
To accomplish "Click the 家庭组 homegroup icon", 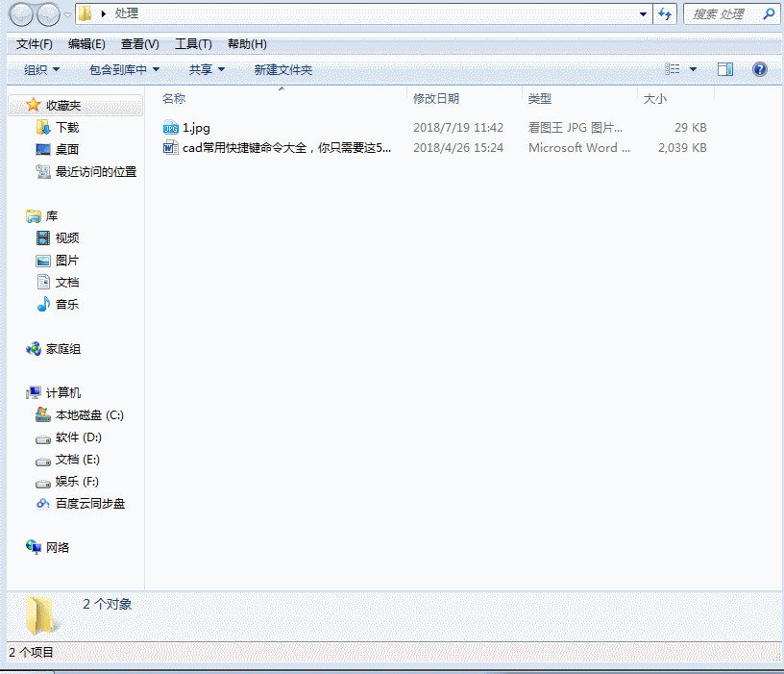I will (34, 349).
